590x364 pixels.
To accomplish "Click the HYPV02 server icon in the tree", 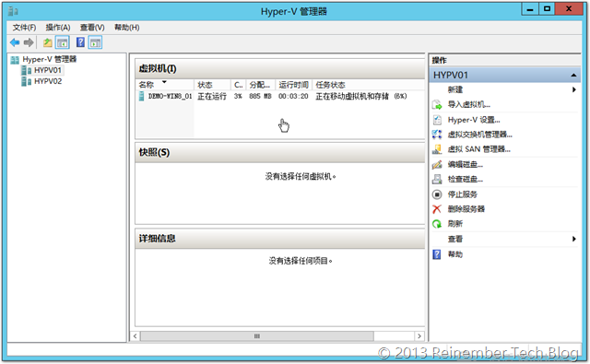I will [x=27, y=82].
